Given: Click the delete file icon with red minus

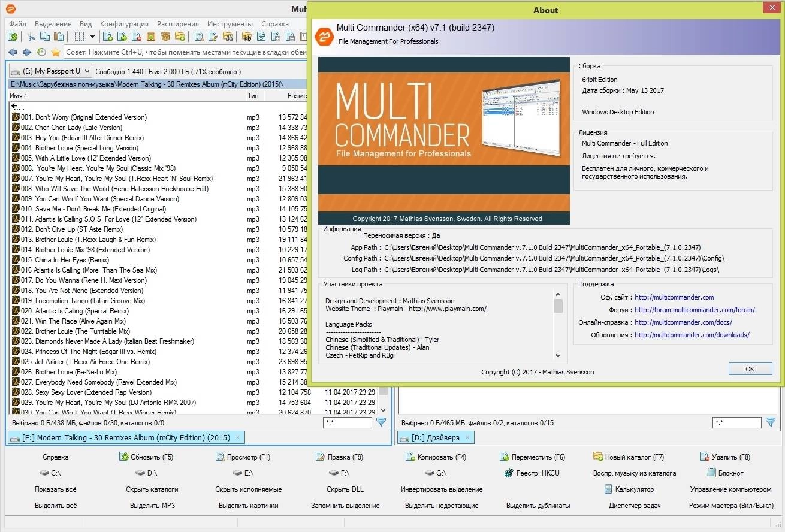Looking at the screenshot, I should (137, 37).
